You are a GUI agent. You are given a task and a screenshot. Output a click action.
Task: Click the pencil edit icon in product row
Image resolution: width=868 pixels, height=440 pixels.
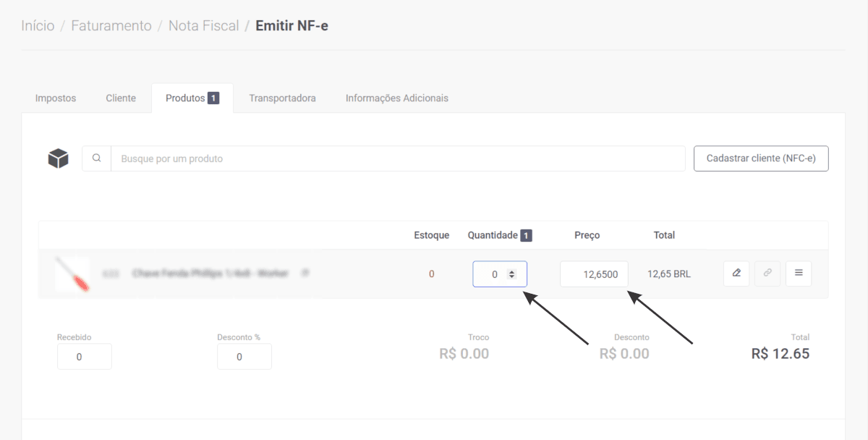(x=736, y=274)
